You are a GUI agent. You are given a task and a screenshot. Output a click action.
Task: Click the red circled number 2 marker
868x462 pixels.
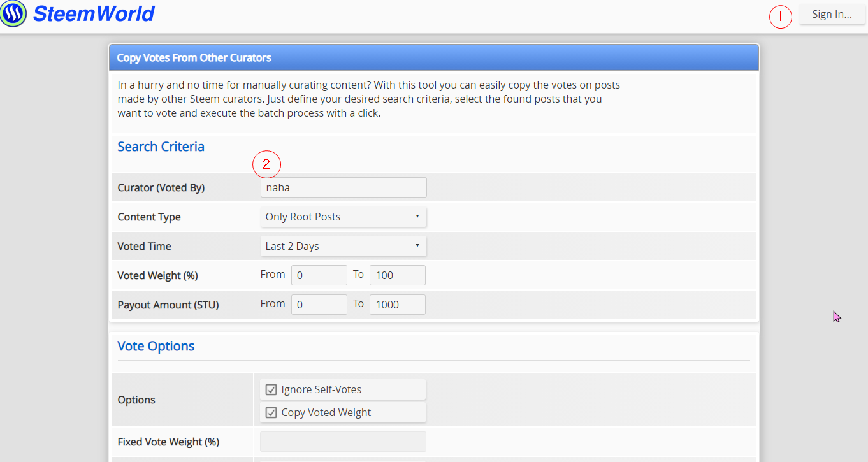(x=266, y=165)
